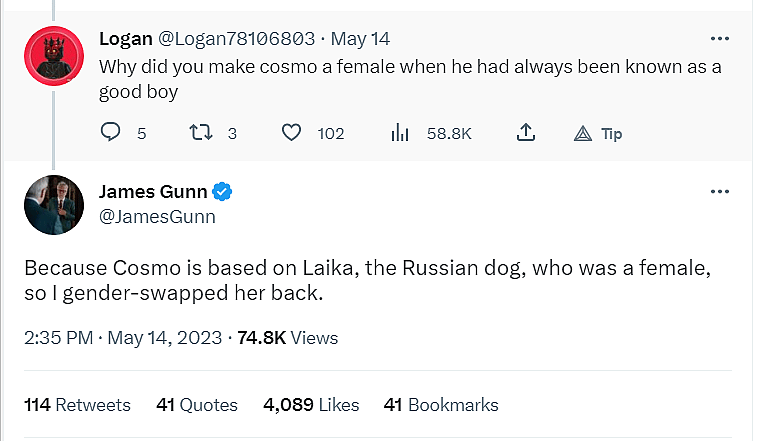Like Logan's tweet with the heart icon
759x441 pixels.
(291, 133)
